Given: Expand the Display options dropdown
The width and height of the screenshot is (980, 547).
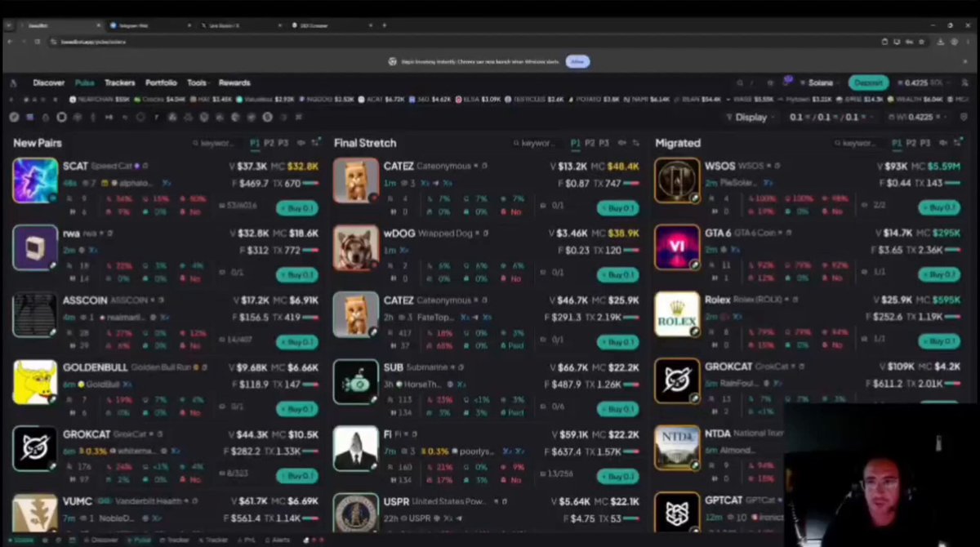Looking at the screenshot, I should point(751,117).
